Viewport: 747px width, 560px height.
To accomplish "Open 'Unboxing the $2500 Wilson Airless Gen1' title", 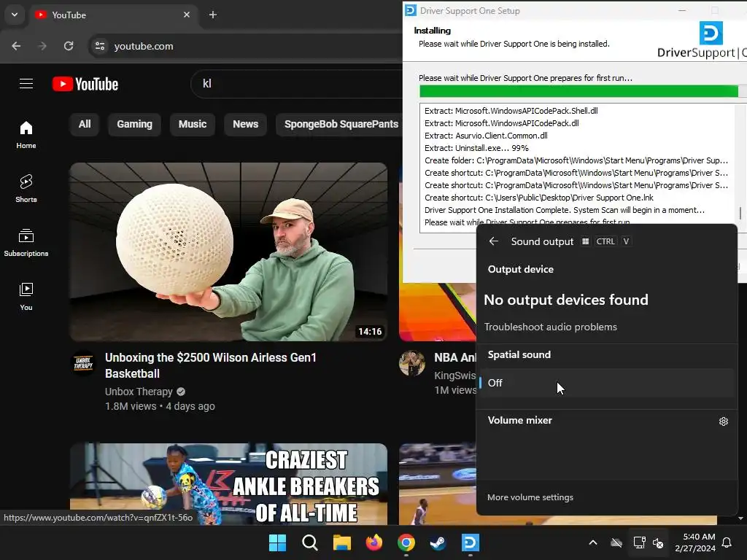I will pyautogui.click(x=211, y=365).
